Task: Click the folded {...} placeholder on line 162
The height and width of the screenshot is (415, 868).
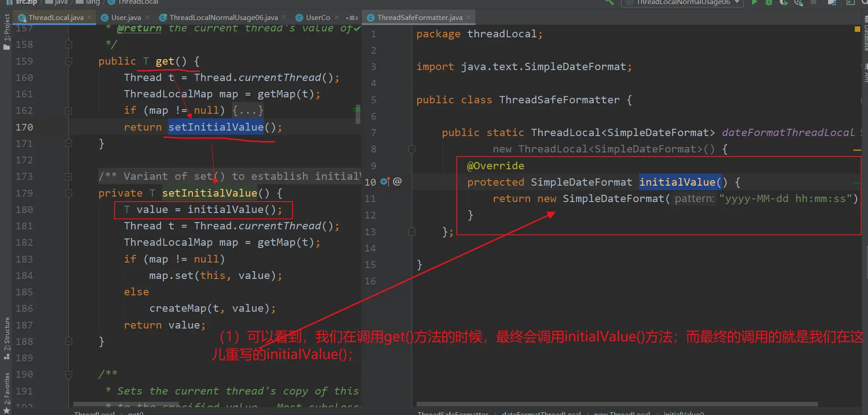Action: tap(248, 111)
